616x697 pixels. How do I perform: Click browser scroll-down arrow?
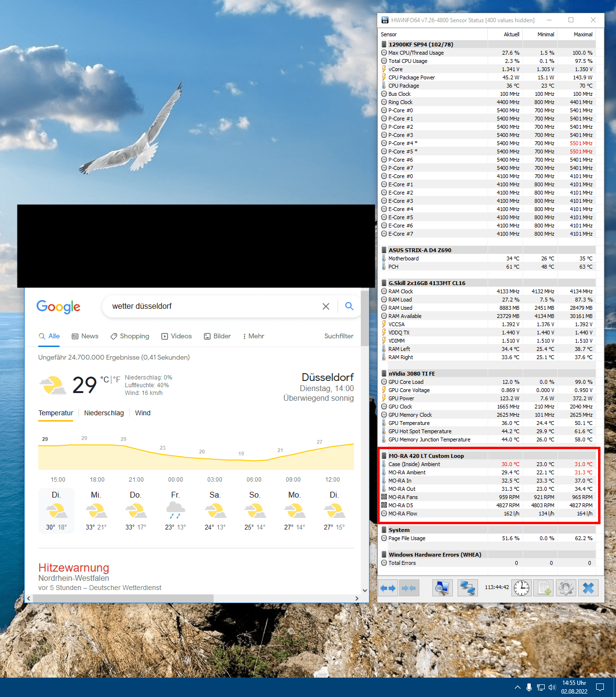(x=365, y=591)
